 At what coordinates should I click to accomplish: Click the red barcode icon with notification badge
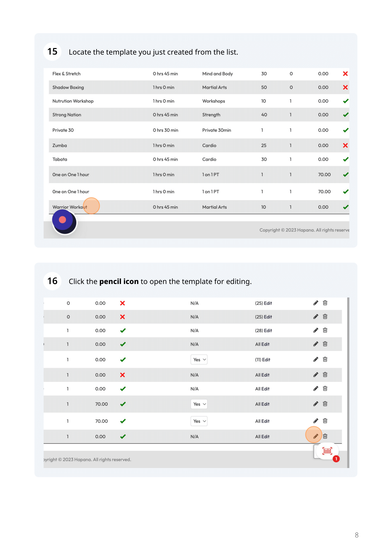pos(327,451)
